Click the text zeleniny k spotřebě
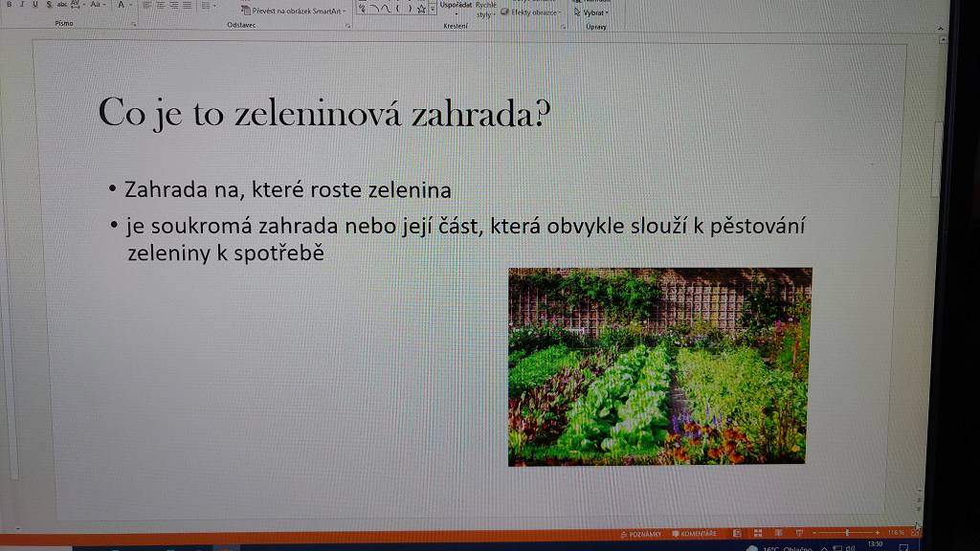Screen dimensions: 980x551 point(226,253)
